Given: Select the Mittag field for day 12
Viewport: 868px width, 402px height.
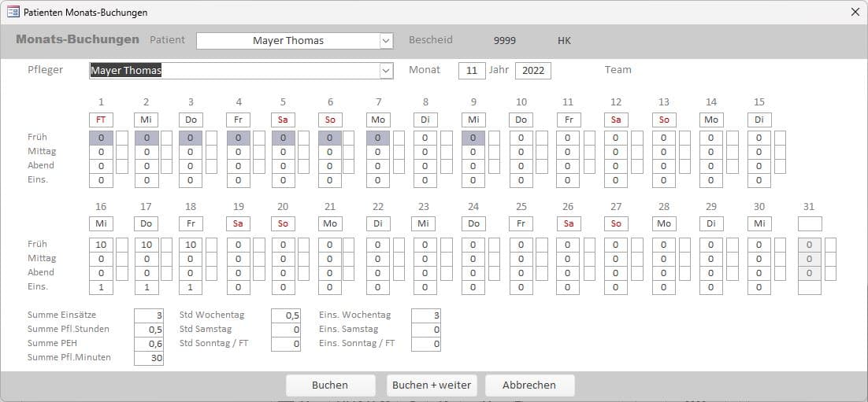Looking at the screenshot, I should click(616, 152).
